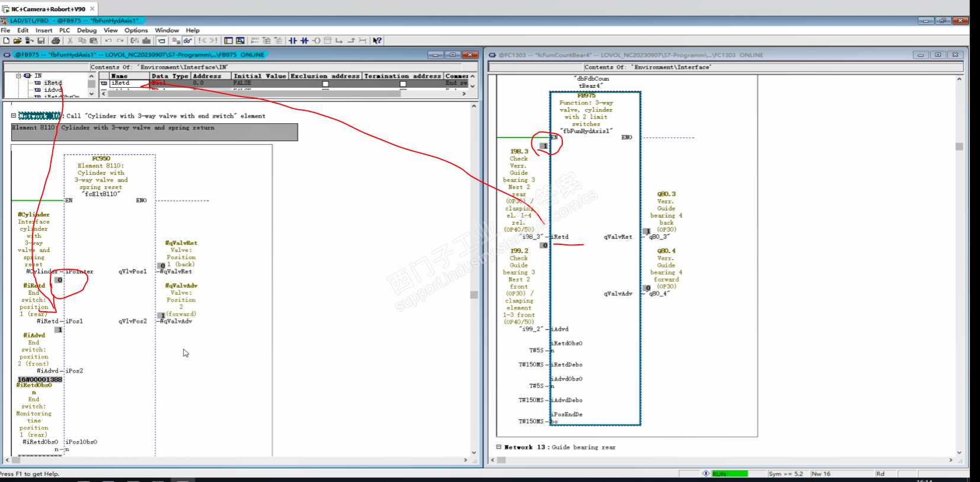The width and height of the screenshot is (980, 482).
Task: Click the Termination address column header
Action: pyautogui.click(x=403, y=76)
